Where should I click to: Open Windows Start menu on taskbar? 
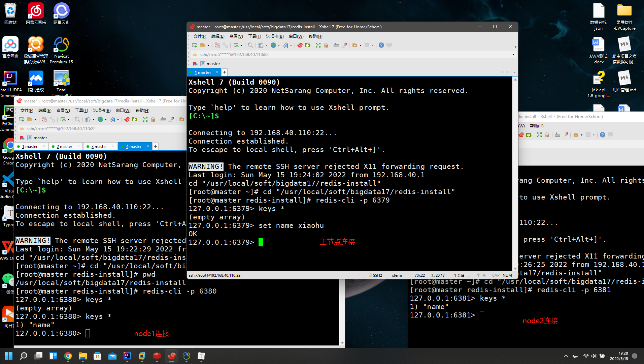tap(8, 356)
